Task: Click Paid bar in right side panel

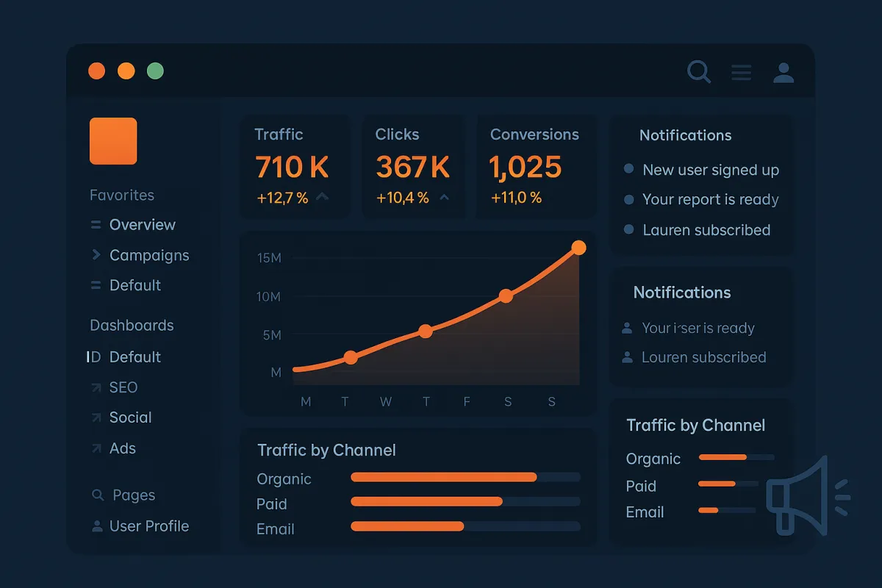Action: point(717,484)
